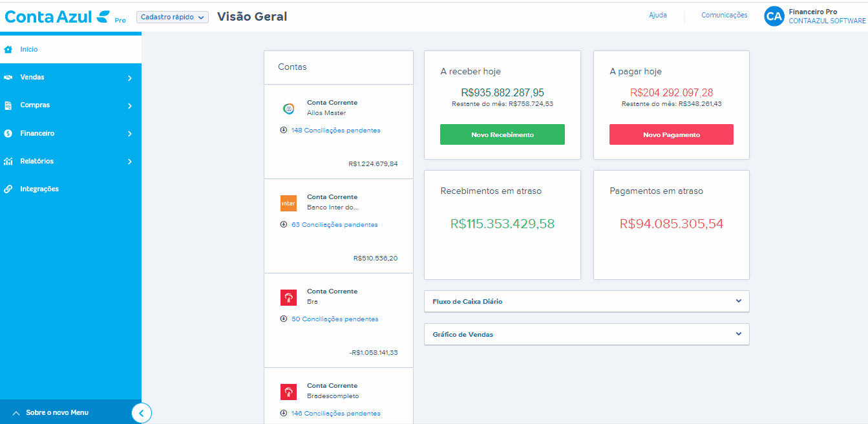The image size is (868, 424).
Task: Click the Integrações link icon
Action: [8, 189]
